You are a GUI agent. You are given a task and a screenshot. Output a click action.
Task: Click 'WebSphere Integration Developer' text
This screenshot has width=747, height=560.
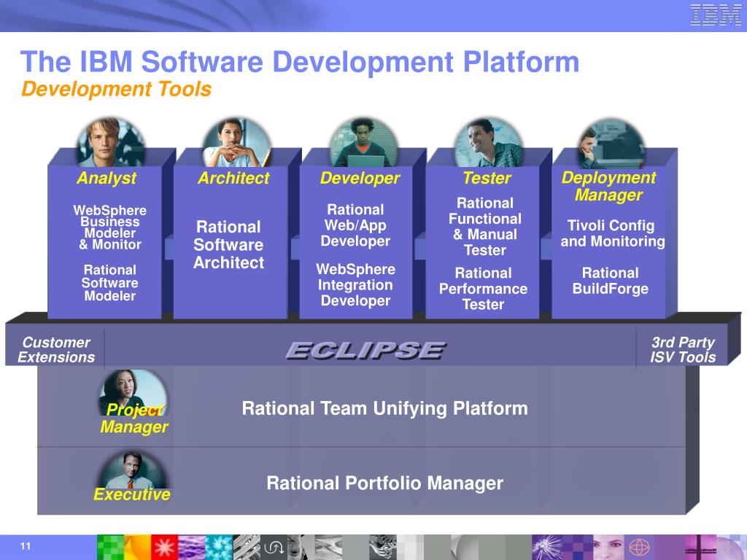point(355,285)
